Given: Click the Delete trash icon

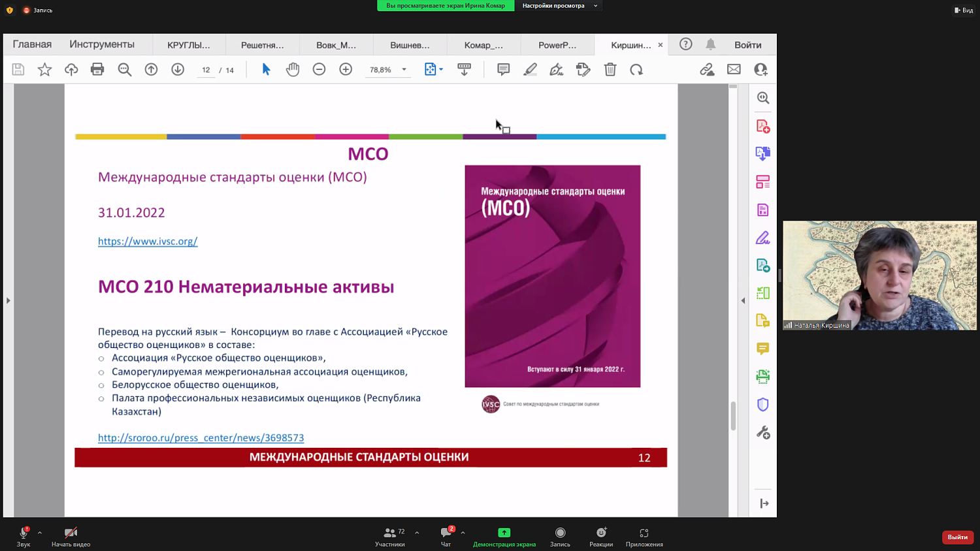Looking at the screenshot, I should (x=610, y=69).
